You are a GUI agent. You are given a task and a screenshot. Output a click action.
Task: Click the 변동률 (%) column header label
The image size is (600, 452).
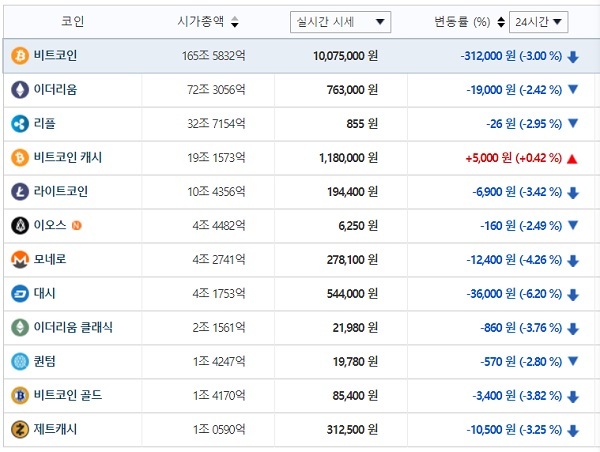click(x=462, y=22)
